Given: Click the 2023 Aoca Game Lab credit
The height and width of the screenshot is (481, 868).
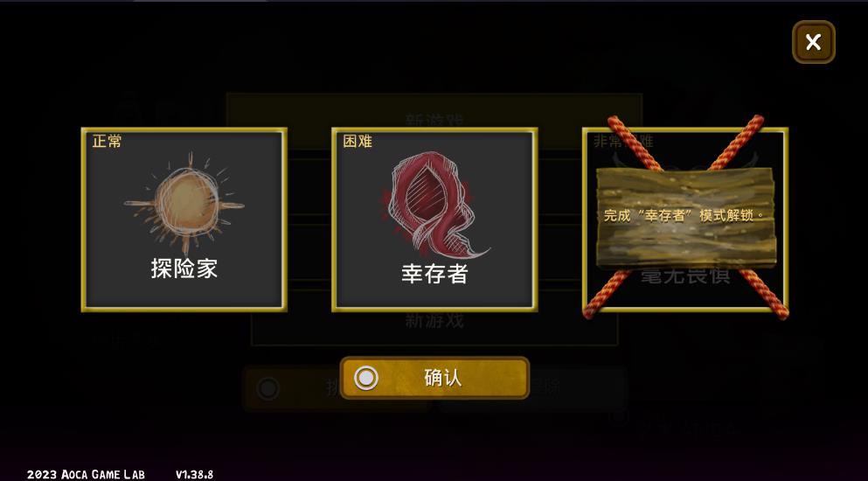Looking at the screenshot, I should (x=86, y=475).
